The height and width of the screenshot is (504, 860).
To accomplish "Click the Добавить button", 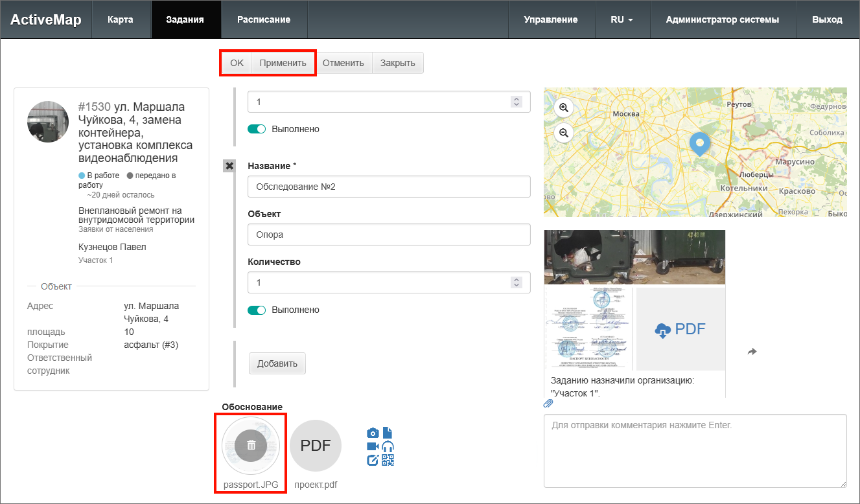I will tap(277, 363).
